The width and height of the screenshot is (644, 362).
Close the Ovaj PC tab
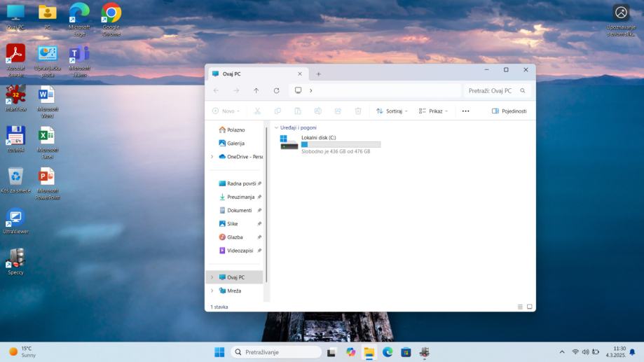pos(300,74)
